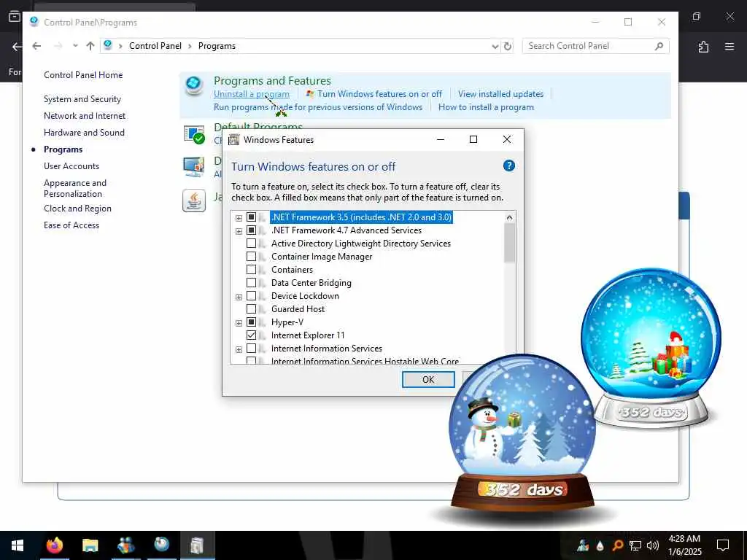This screenshot has width=747, height=560.
Task: Click the Windows Features taskbar button
Action: 197,545
